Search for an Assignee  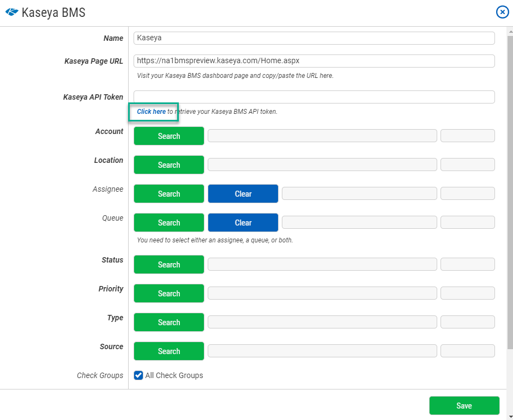(168, 193)
